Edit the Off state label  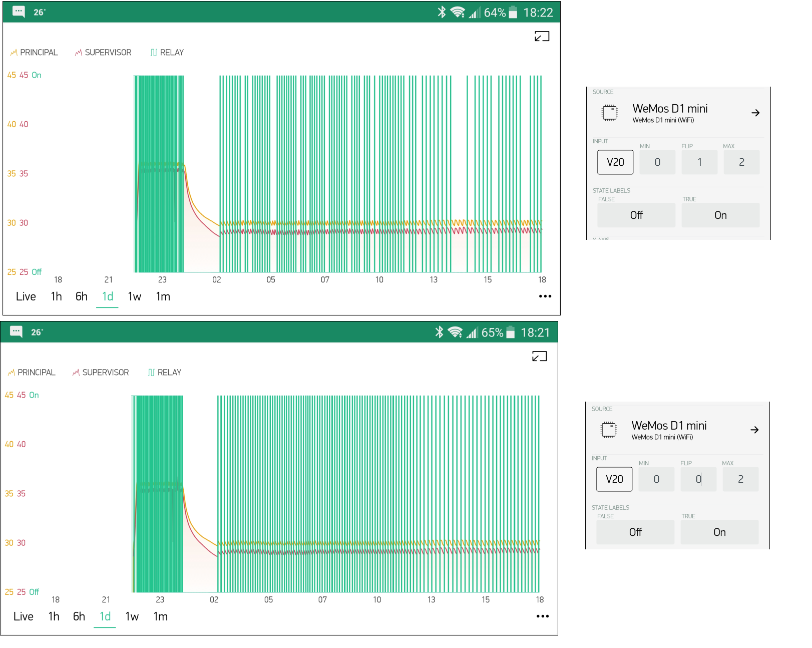click(x=636, y=215)
